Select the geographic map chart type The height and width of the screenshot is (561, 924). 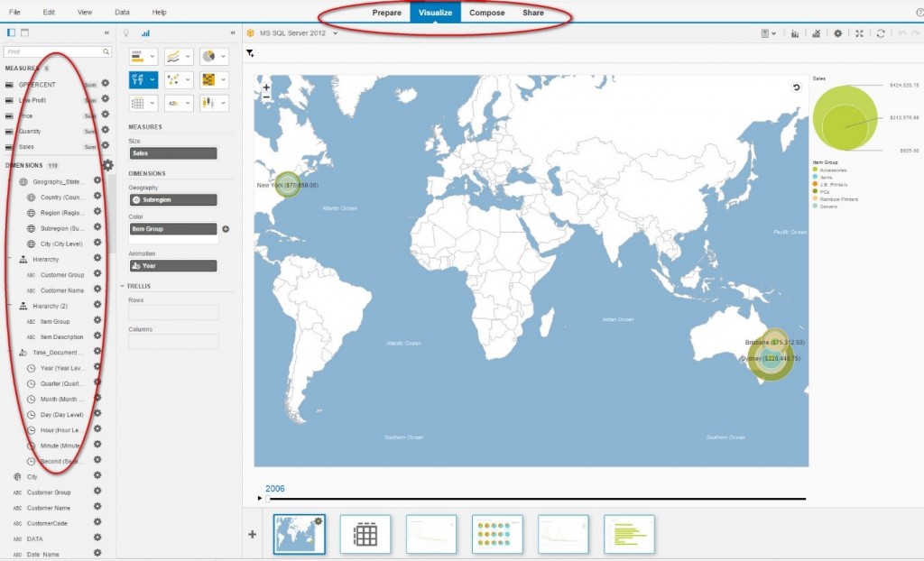138,79
